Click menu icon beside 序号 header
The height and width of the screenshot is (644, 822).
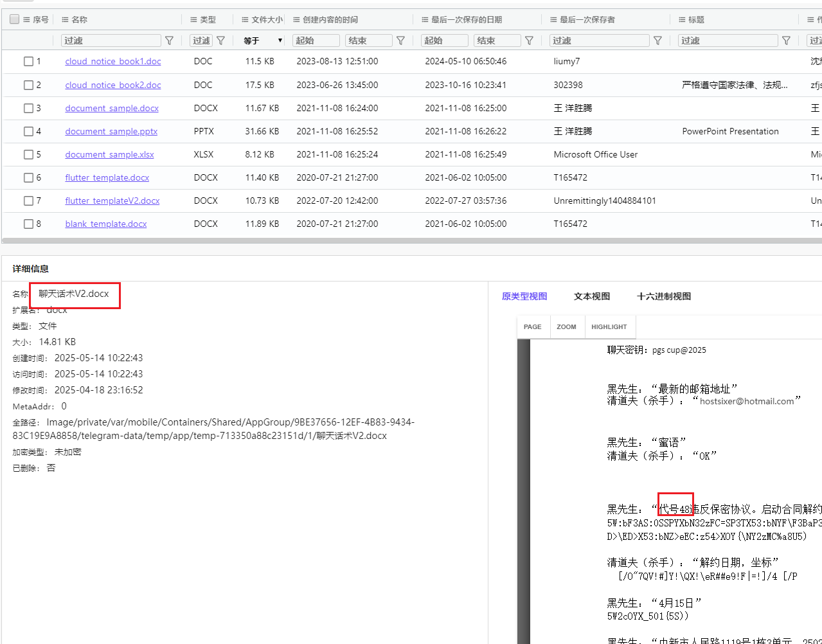tap(26, 20)
